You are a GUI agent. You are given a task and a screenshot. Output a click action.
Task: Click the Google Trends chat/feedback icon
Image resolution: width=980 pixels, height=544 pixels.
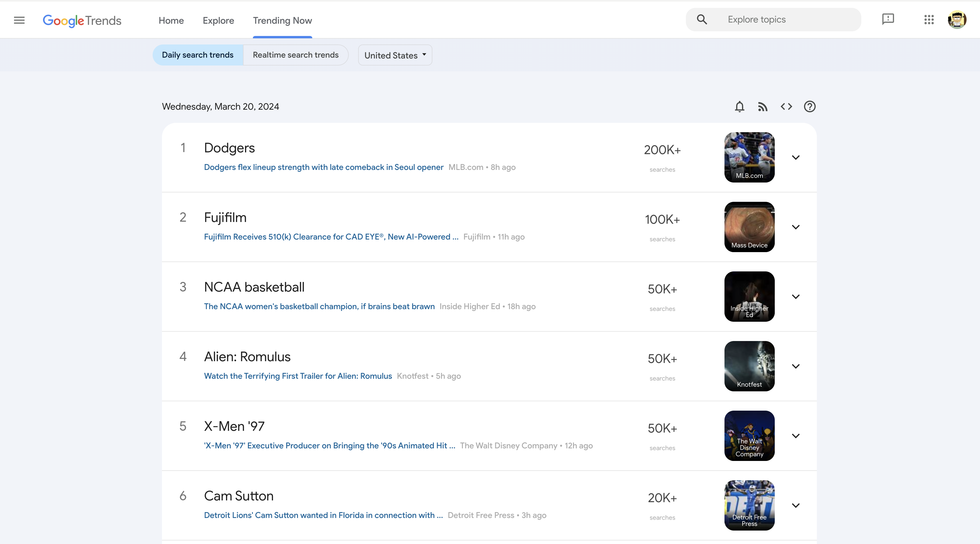[x=888, y=19]
